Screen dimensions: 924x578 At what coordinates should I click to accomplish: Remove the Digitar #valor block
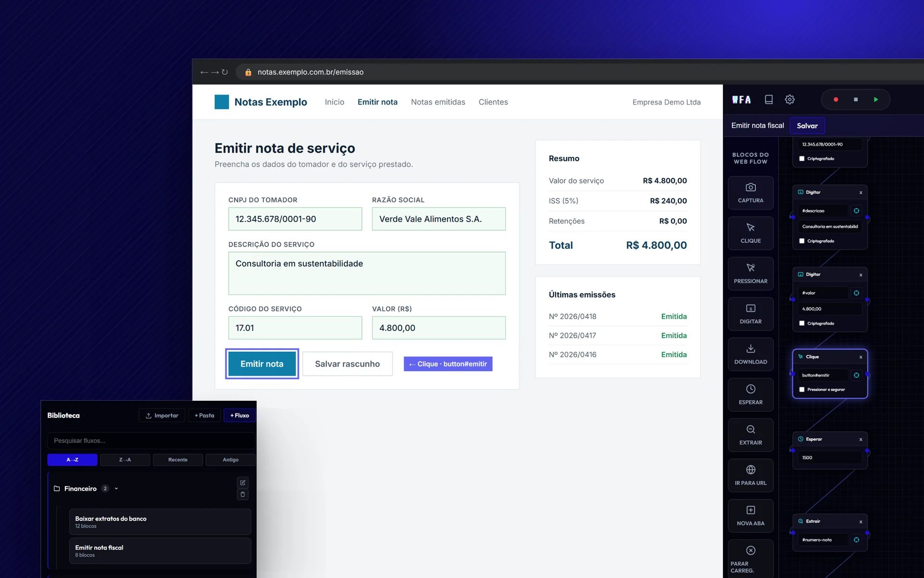tap(860, 275)
